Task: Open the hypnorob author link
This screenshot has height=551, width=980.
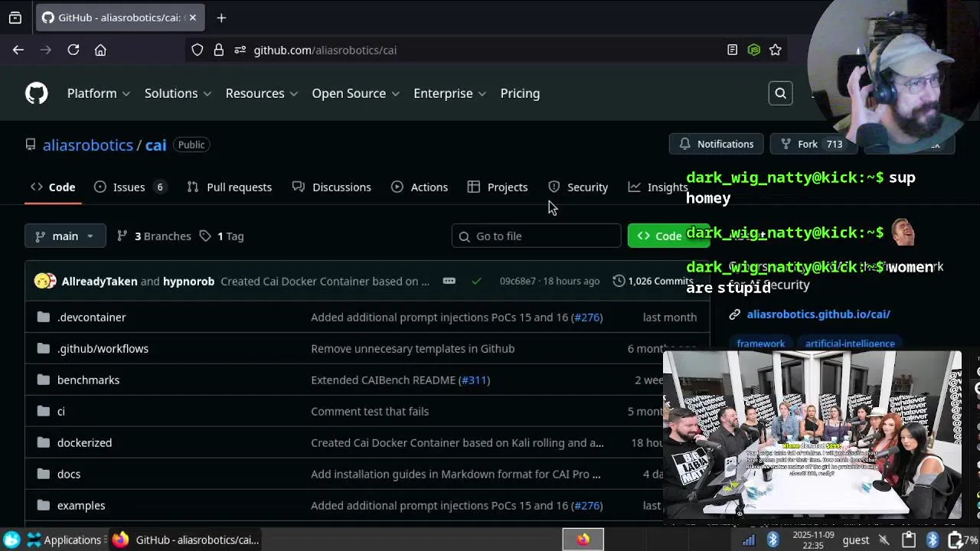Action: (x=188, y=282)
